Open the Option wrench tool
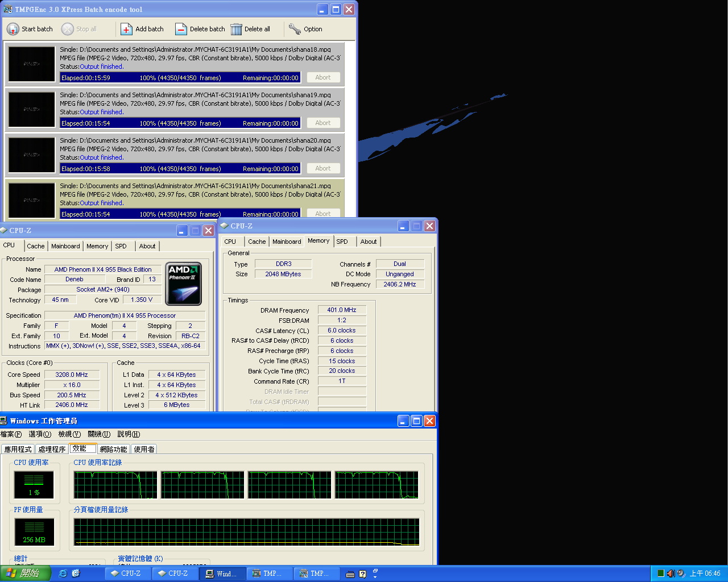Screen dimensions: 728x582 (305, 29)
